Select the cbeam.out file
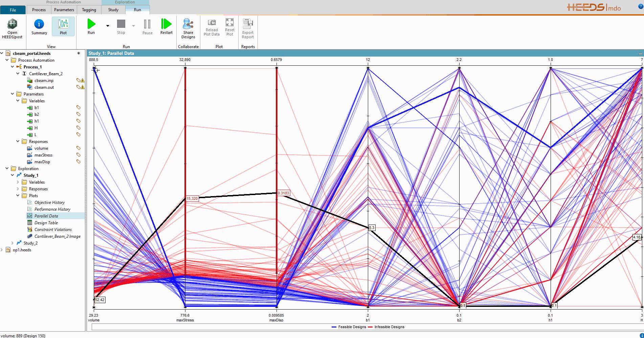Screen dimensions: 644x338 coord(44,87)
